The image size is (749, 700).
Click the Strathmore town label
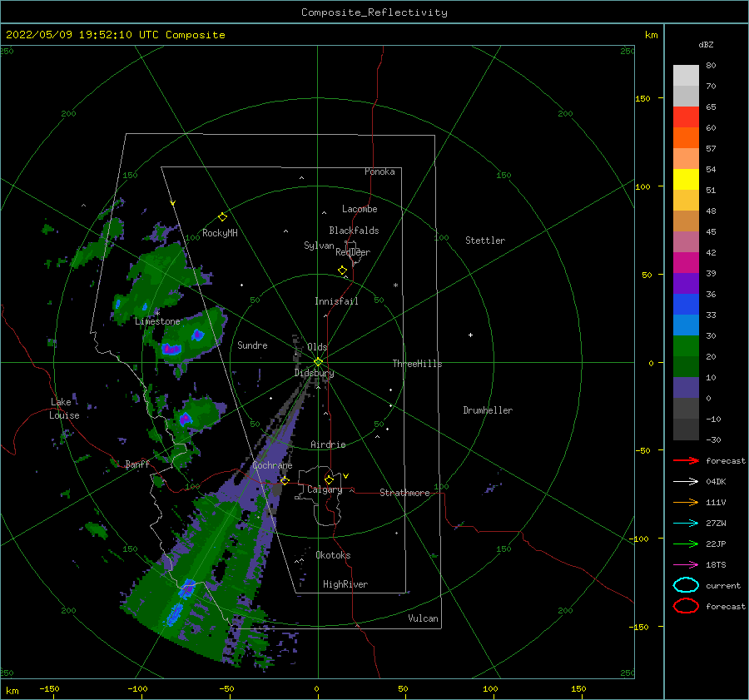click(x=404, y=493)
